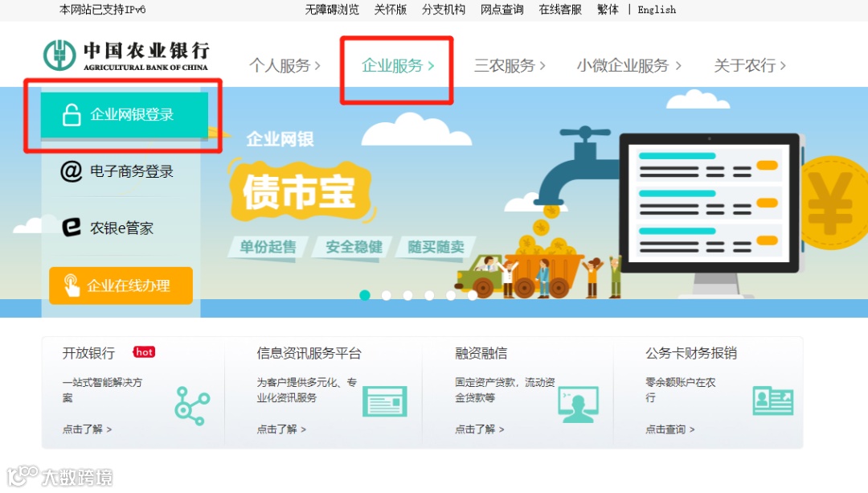Screen dimensions: 868x493
Task: Click the monitor person icon in 融资融信 card
Action: 578,405
